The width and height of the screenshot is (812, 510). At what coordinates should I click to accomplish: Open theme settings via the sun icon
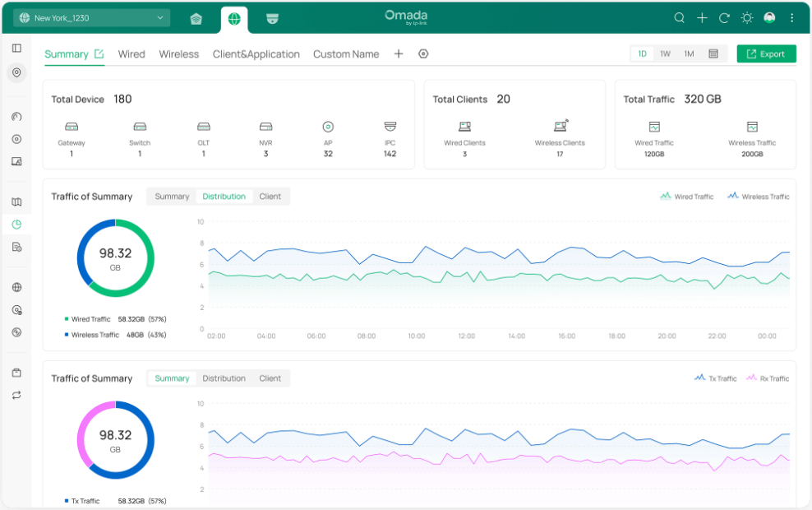click(x=746, y=17)
